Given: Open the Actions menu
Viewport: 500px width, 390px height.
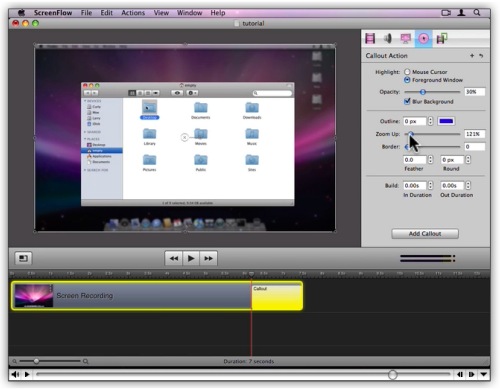Looking at the screenshot, I should (x=133, y=13).
